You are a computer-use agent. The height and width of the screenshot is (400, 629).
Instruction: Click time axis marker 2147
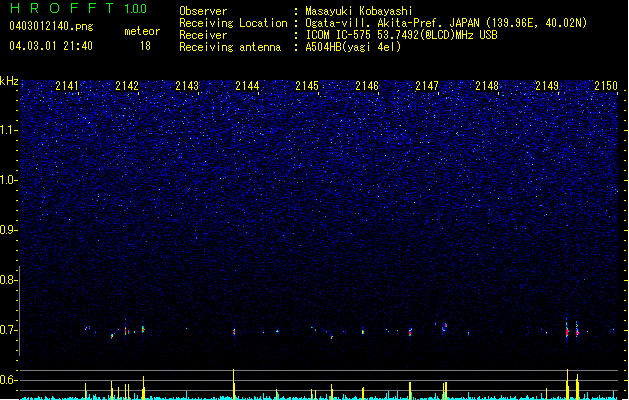point(427,86)
